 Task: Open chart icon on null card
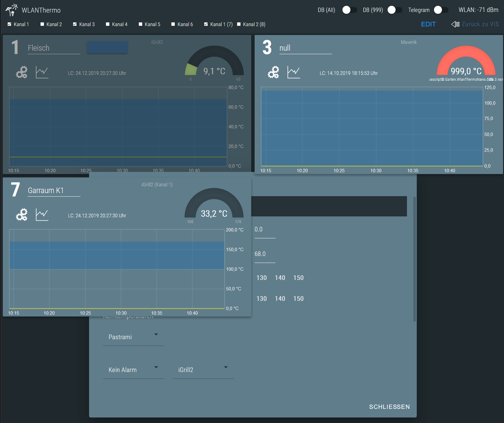pyautogui.click(x=294, y=72)
